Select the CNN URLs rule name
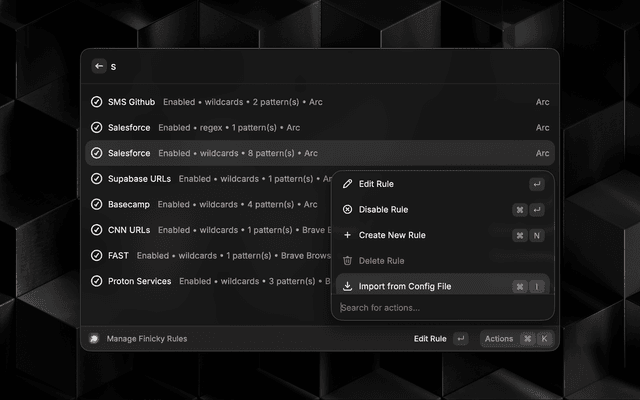The width and height of the screenshot is (640, 400). click(129, 230)
